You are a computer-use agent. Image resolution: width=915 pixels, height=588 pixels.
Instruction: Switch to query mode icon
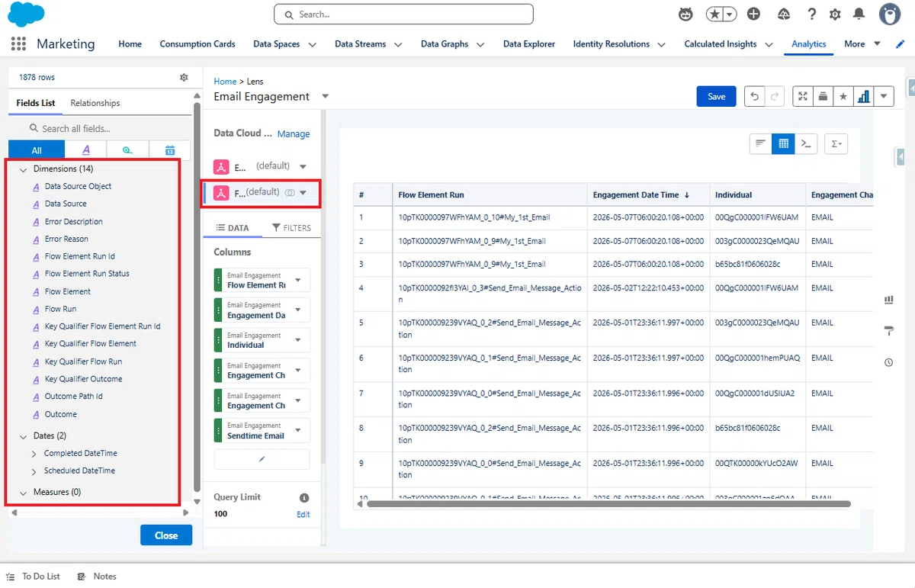tap(806, 143)
